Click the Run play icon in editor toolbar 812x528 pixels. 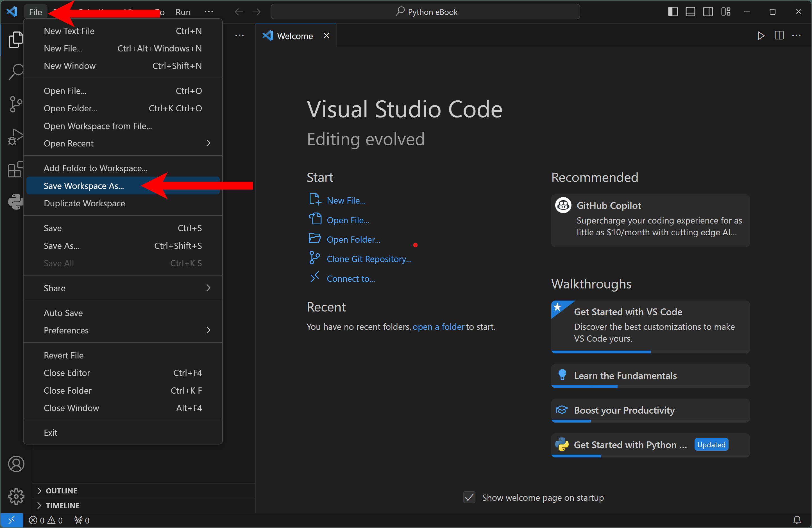coord(761,35)
